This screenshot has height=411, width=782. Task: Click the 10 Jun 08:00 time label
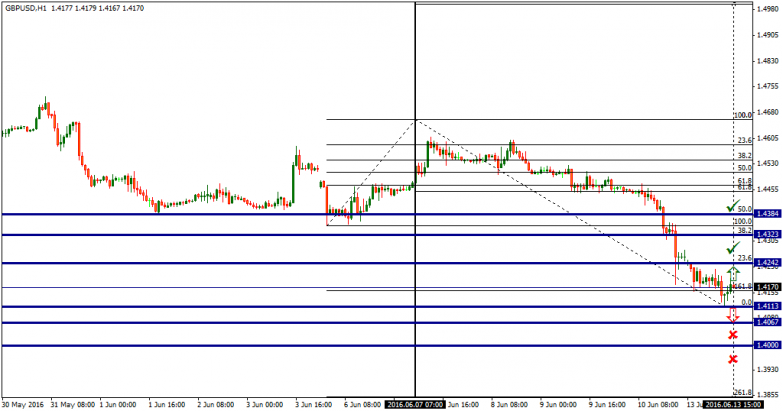point(658,405)
